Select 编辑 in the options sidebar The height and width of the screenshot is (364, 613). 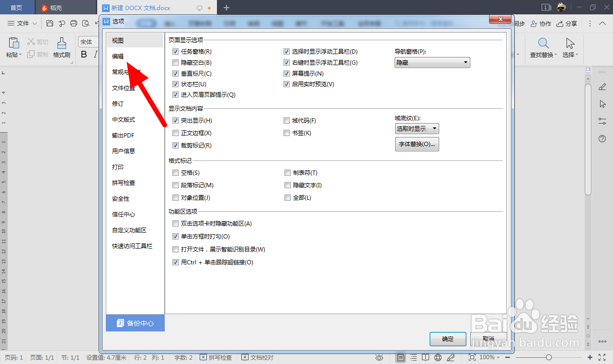(118, 56)
